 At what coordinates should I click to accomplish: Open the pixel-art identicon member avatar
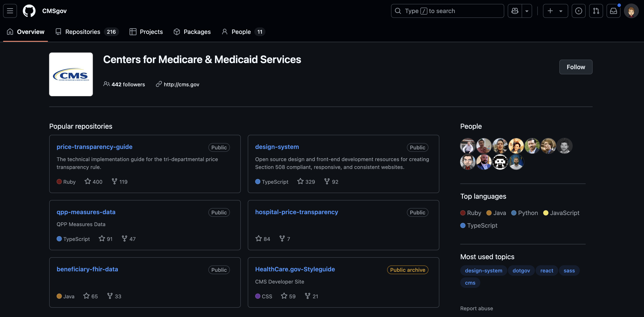500,162
